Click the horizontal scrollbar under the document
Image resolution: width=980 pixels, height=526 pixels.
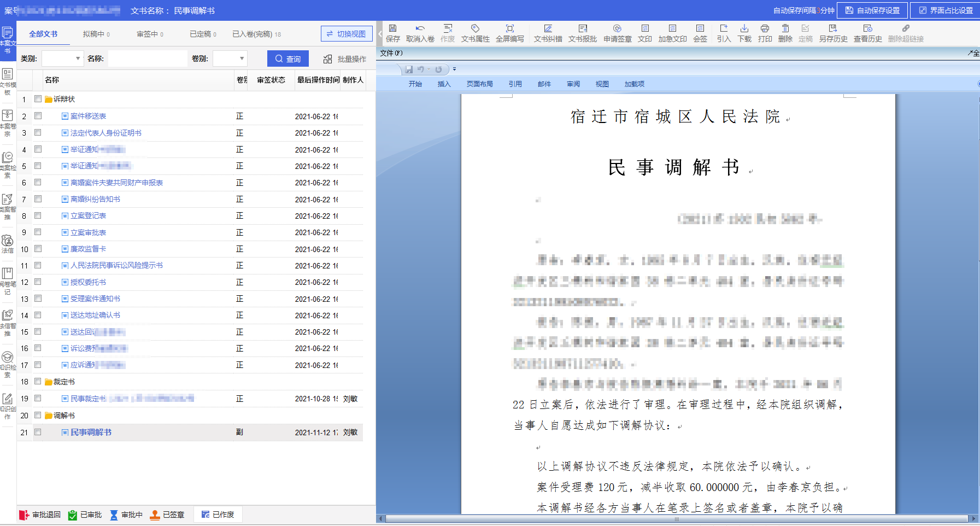pyautogui.click(x=677, y=519)
